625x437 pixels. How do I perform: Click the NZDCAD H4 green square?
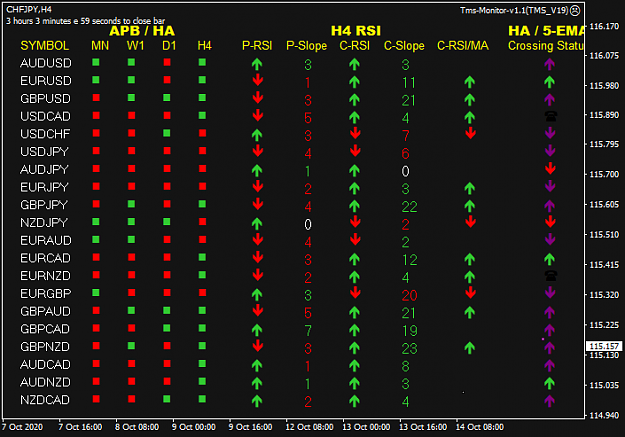click(202, 399)
